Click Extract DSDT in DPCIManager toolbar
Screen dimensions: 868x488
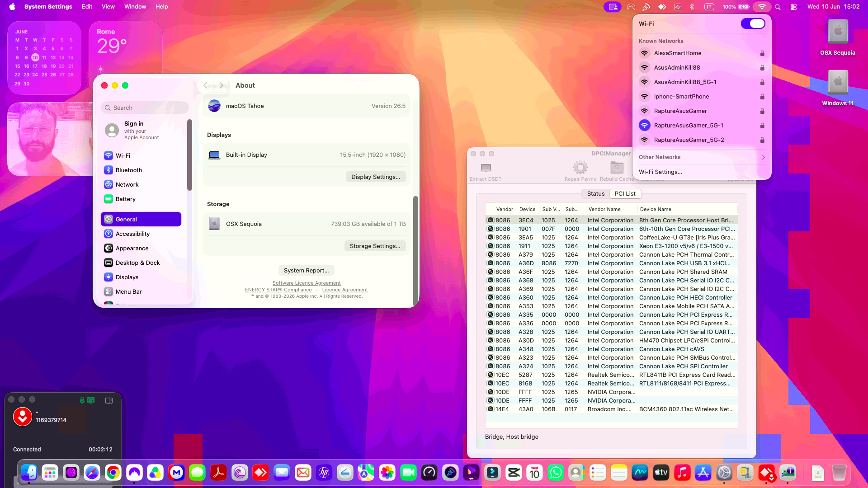pos(486,172)
